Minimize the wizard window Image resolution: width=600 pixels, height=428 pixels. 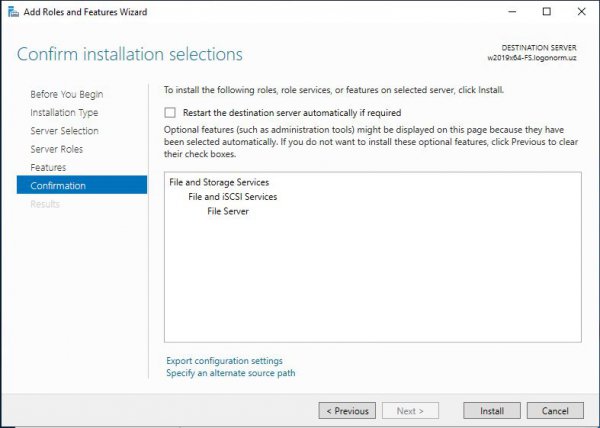[512, 12]
